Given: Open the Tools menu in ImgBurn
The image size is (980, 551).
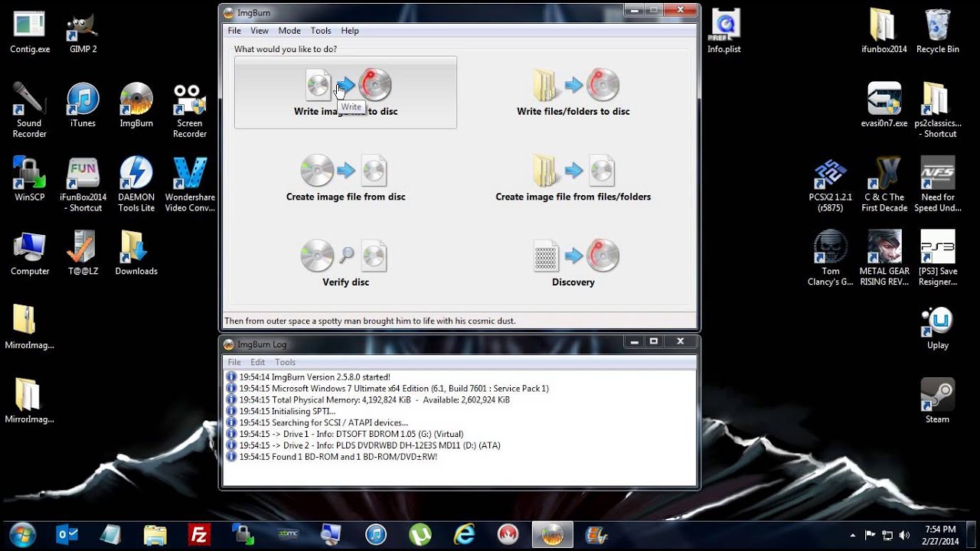Looking at the screenshot, I should 321,31.
